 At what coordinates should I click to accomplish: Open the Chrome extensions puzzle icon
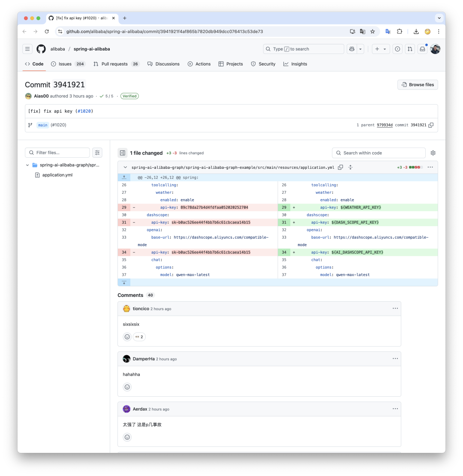(400, 31)
